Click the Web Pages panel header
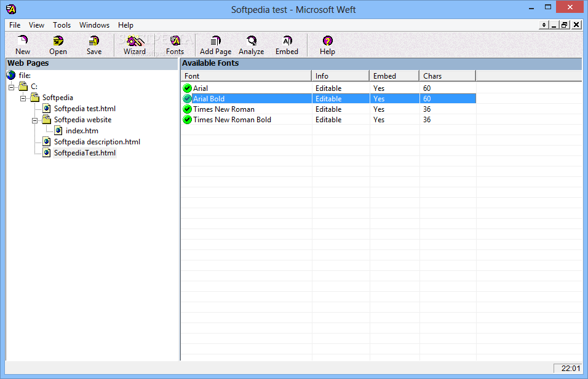 click(92, 63)
